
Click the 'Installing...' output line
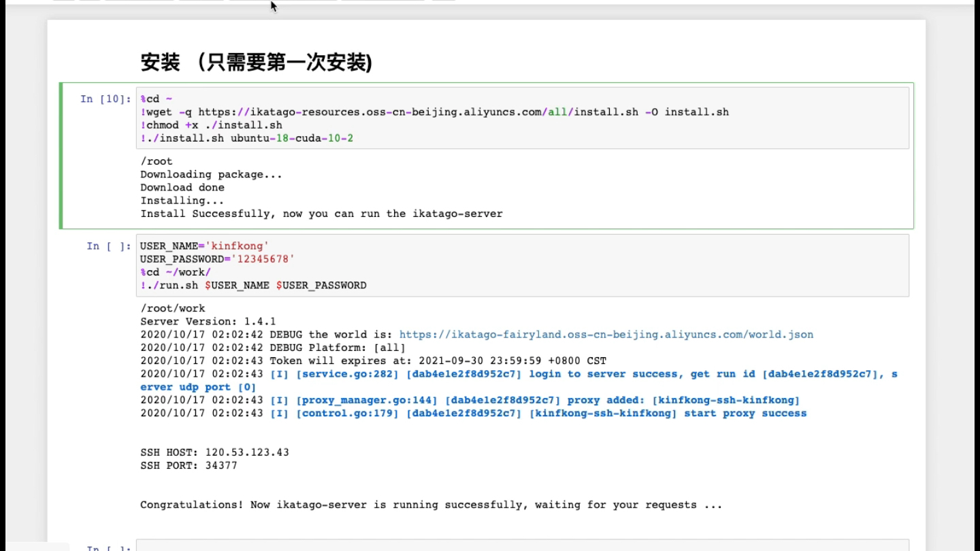pyautogui.click(x=182, y=201)
